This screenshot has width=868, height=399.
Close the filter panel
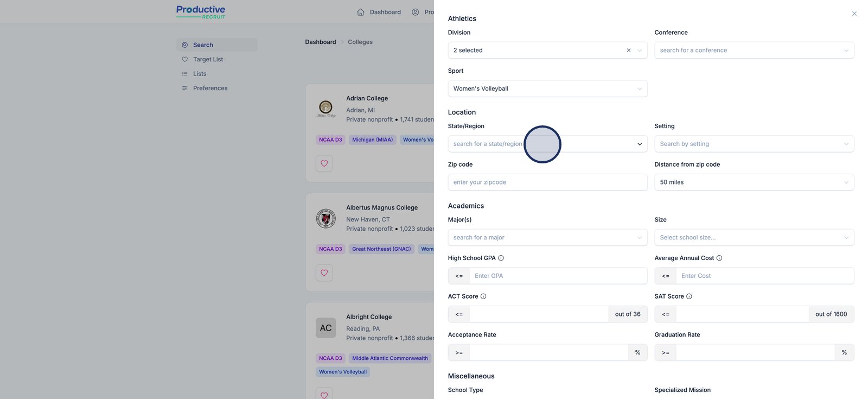click(854, 14)
